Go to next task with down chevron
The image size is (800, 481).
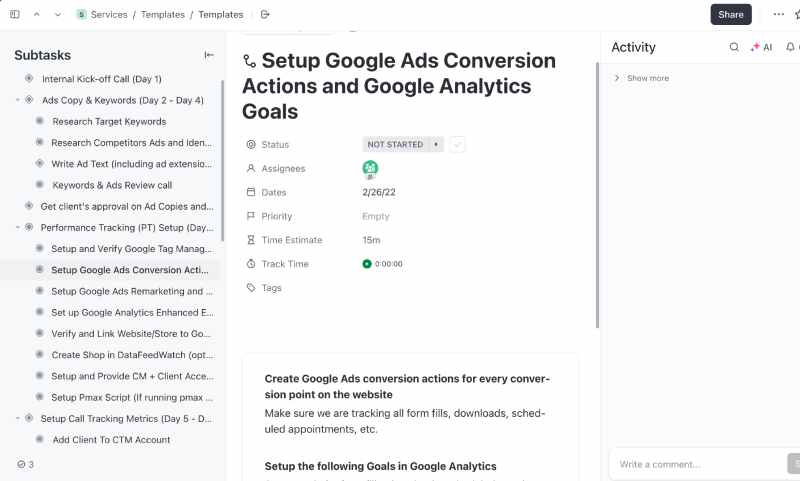tap(58, 14)
